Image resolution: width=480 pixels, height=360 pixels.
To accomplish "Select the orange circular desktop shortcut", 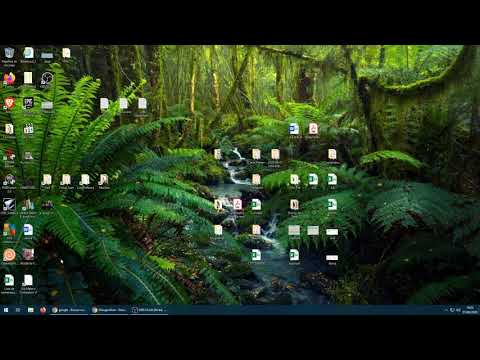I will coord(9,255).
